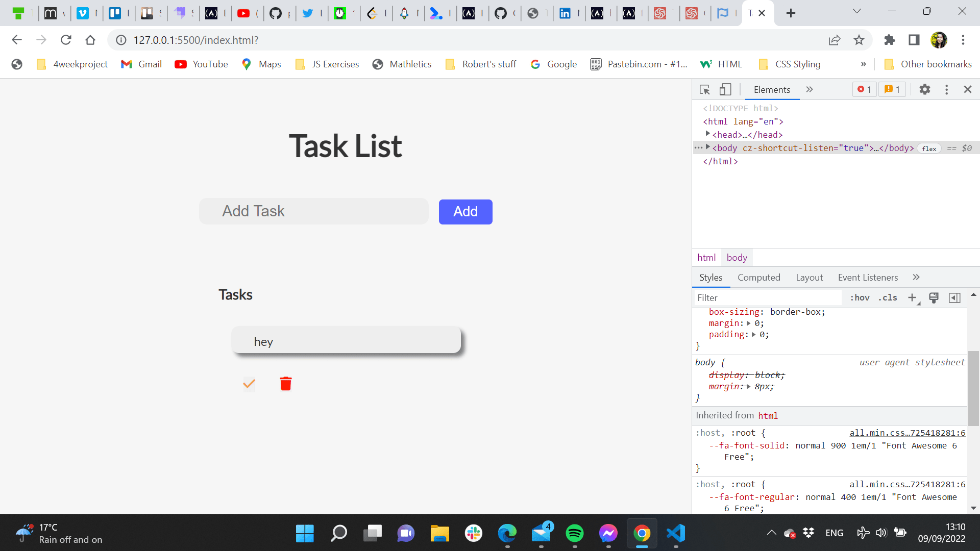This screenshot has width=980, height=551.
Task: Switch to the Computed tab
Action: click(758, 278)
